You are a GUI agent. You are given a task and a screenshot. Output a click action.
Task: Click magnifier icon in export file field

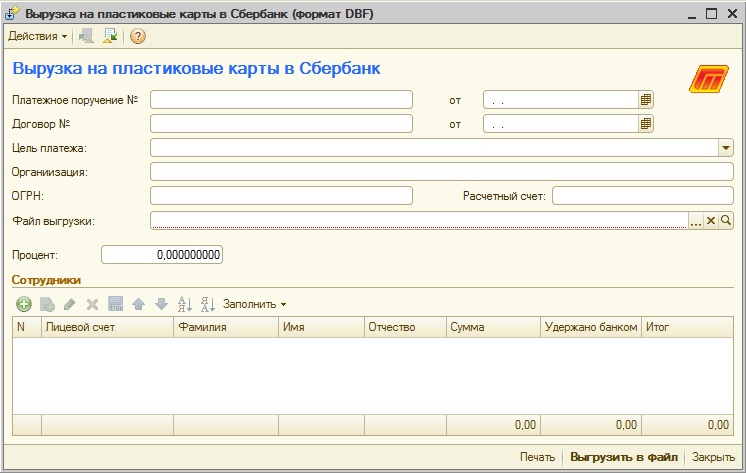(727, 221)
